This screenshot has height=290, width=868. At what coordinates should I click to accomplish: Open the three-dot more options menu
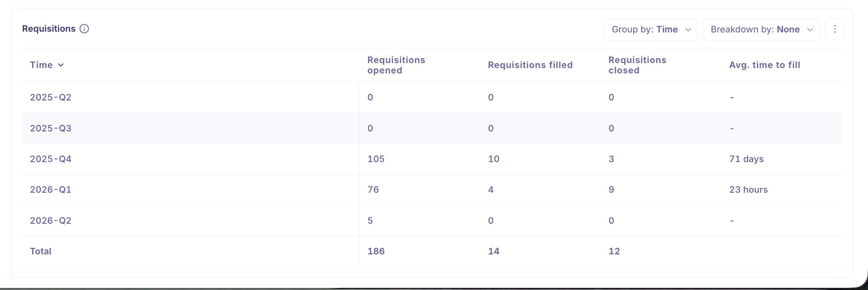835,29
